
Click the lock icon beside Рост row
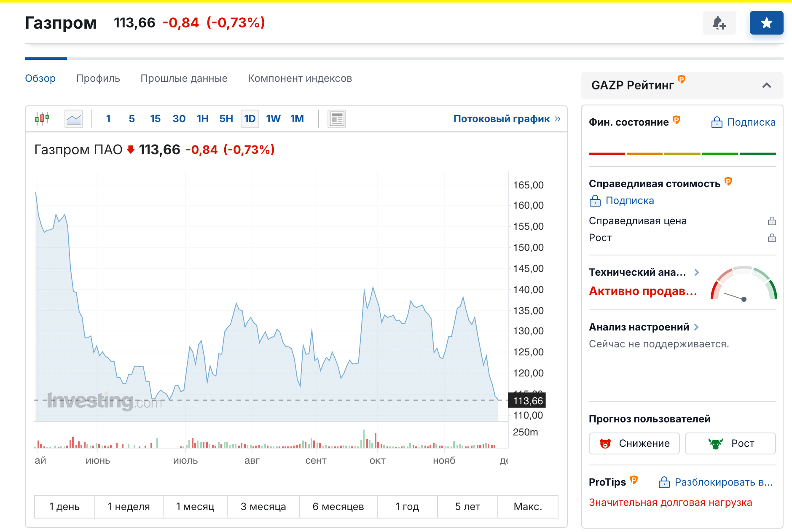coord(772,238)
